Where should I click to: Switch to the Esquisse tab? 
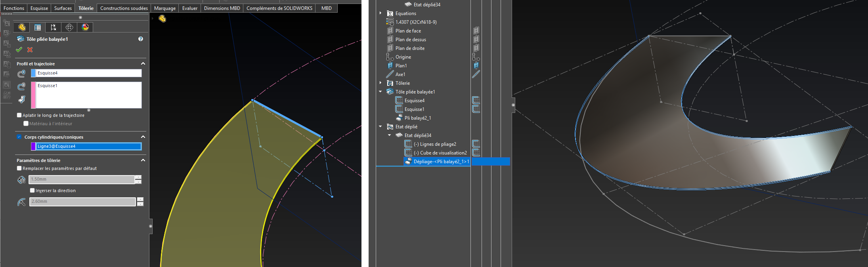39,8
